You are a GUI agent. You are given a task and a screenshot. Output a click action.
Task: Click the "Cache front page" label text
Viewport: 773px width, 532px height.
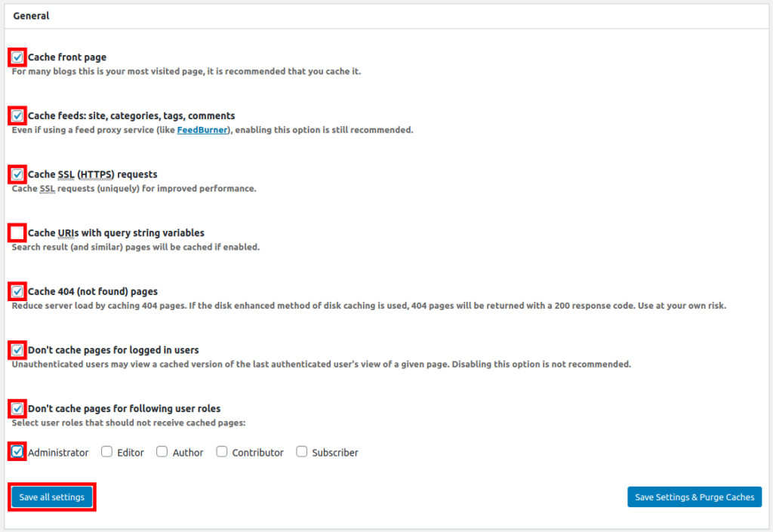[x=67, y=57]
